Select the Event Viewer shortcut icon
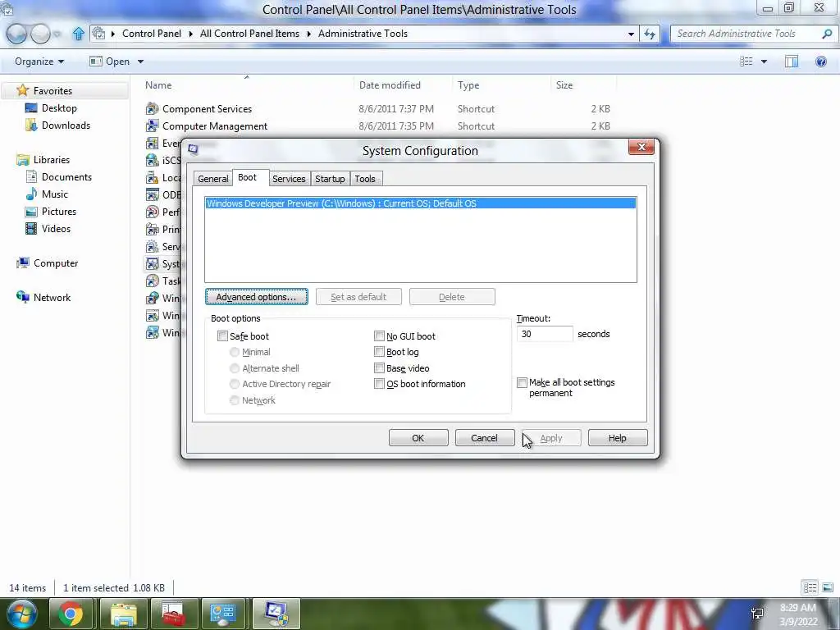The image size is (840, 630). (152, 143)
